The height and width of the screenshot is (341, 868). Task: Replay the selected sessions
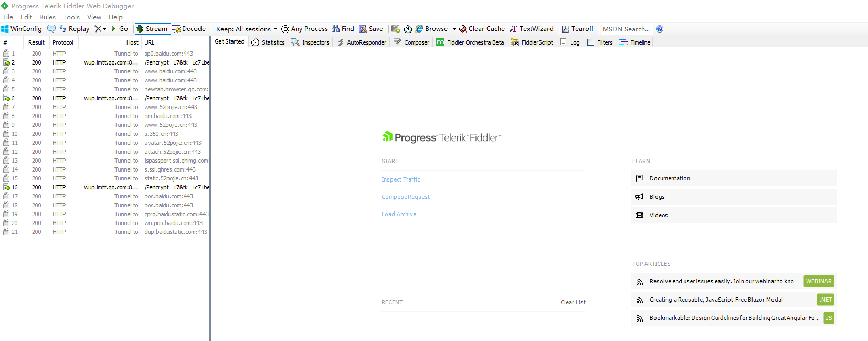[x=74, y=29]
